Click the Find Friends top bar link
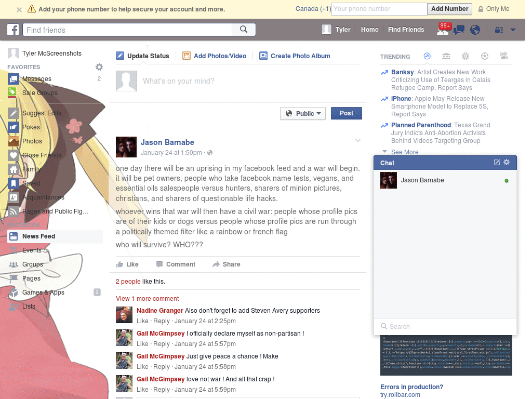The image size is (532, 399). (406, 30)
